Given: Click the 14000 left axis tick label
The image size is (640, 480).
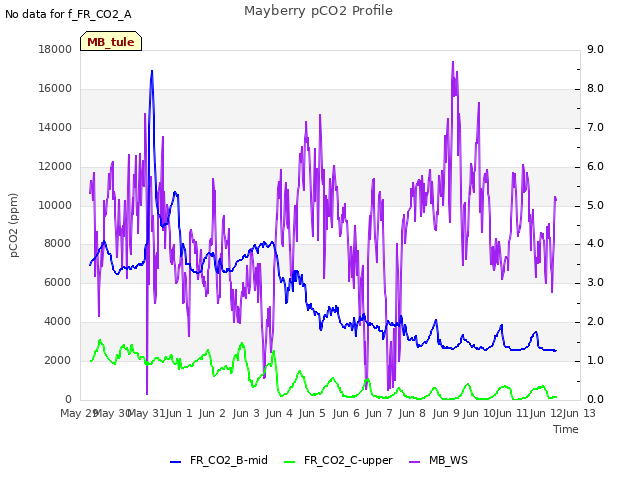Looking at the screenshot, I should click(x=55, y=127).
